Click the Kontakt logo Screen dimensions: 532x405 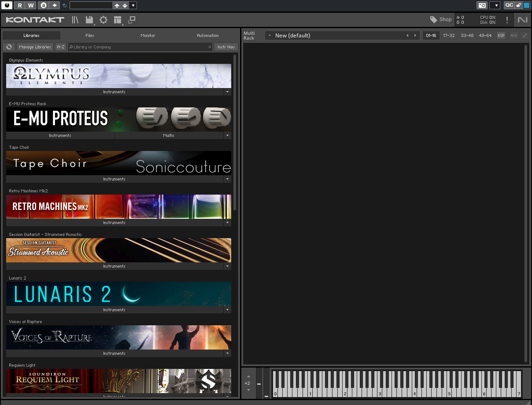35,20
